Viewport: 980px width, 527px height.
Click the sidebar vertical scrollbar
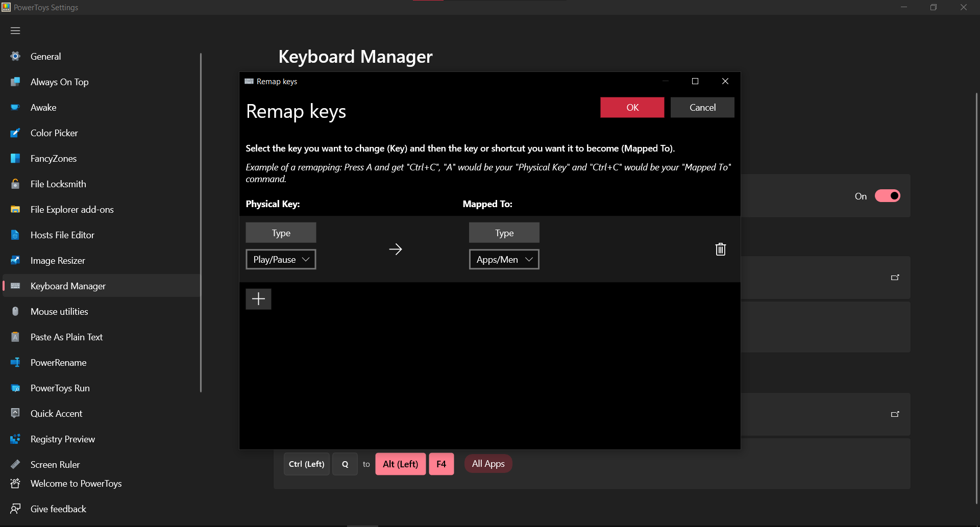pos(201,222)
